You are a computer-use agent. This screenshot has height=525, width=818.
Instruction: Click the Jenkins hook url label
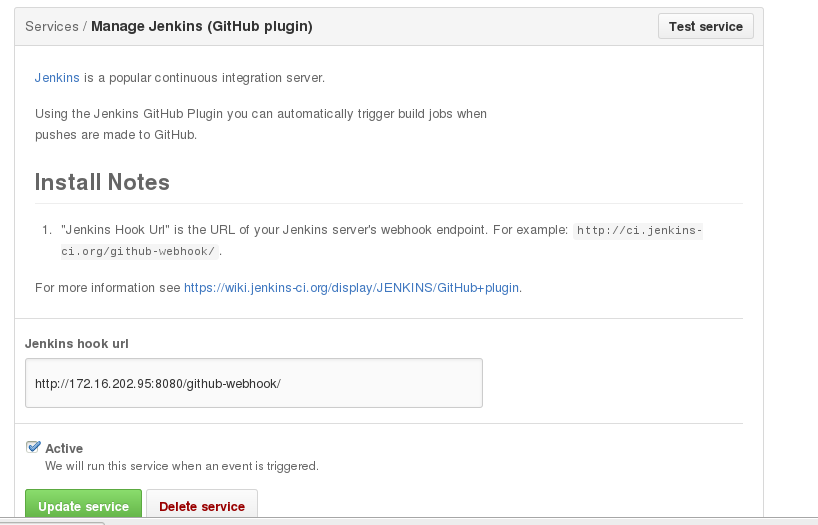click(77, 343)
